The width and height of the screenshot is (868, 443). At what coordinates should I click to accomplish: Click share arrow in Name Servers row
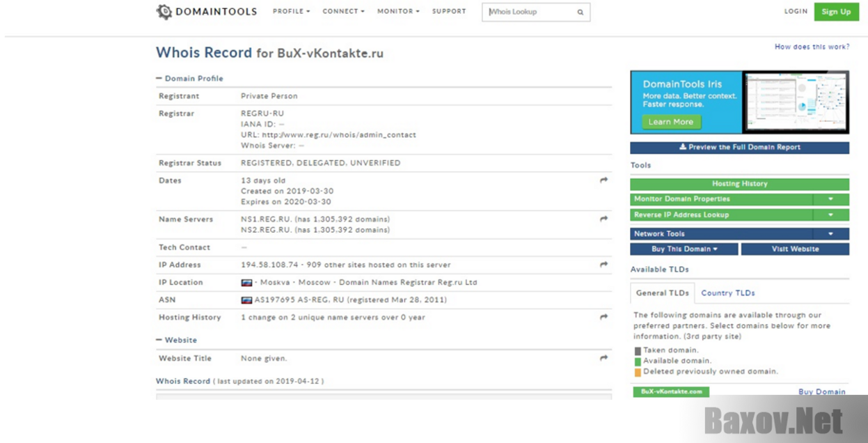pyautogui.click(x=603, y=219)
